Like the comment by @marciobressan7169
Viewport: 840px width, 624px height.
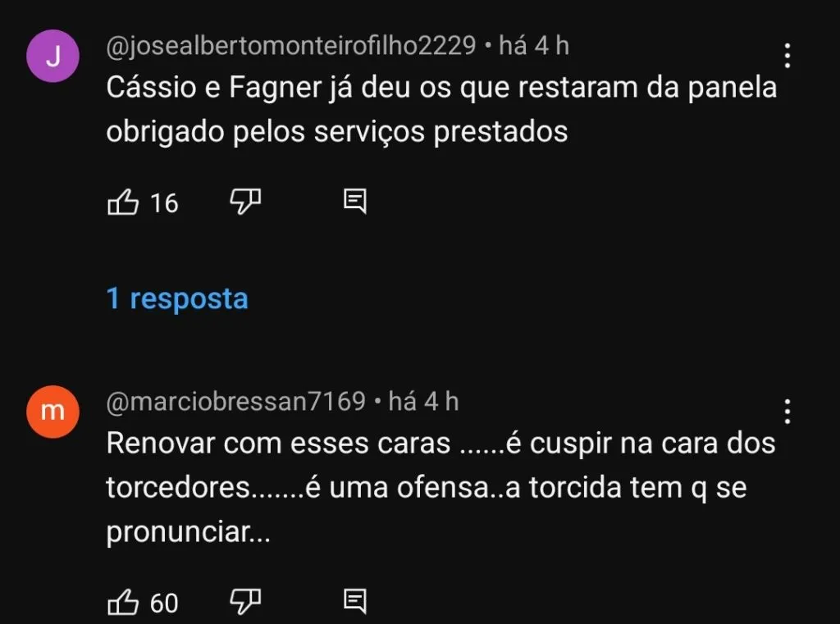[x=125, y=603]
